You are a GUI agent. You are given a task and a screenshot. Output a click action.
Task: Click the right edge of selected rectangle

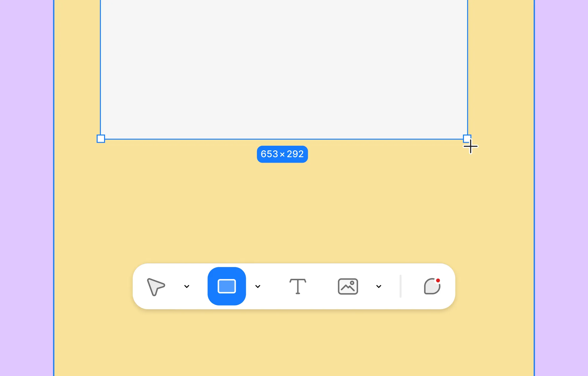click(467, 68)
